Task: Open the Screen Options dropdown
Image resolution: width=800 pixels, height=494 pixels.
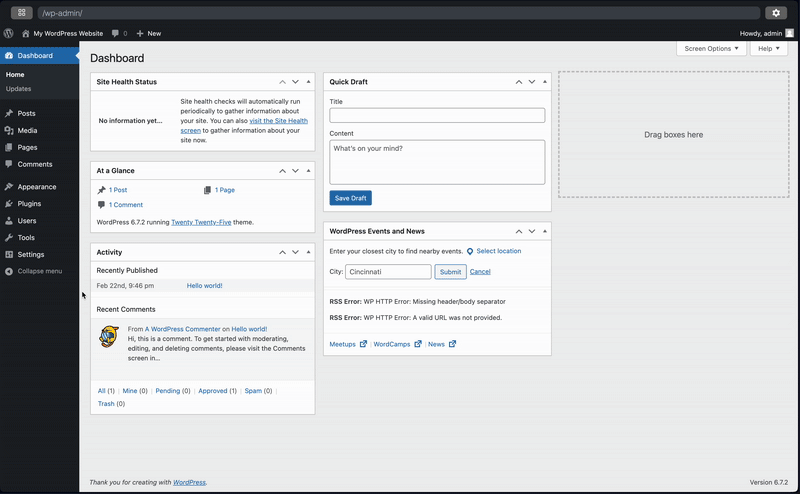Action: [711, 48]
